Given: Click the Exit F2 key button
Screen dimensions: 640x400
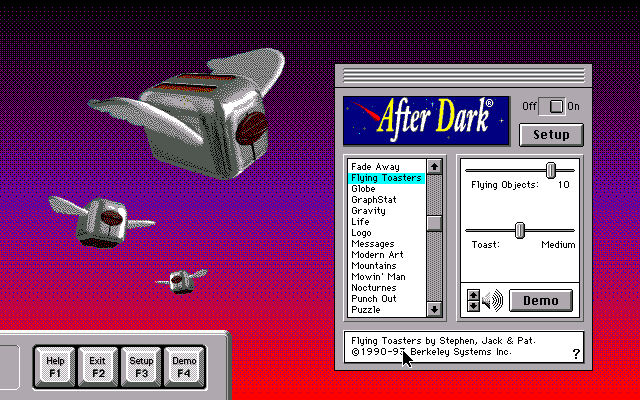Looking at the screenshot, I should (x=98, y=367).
